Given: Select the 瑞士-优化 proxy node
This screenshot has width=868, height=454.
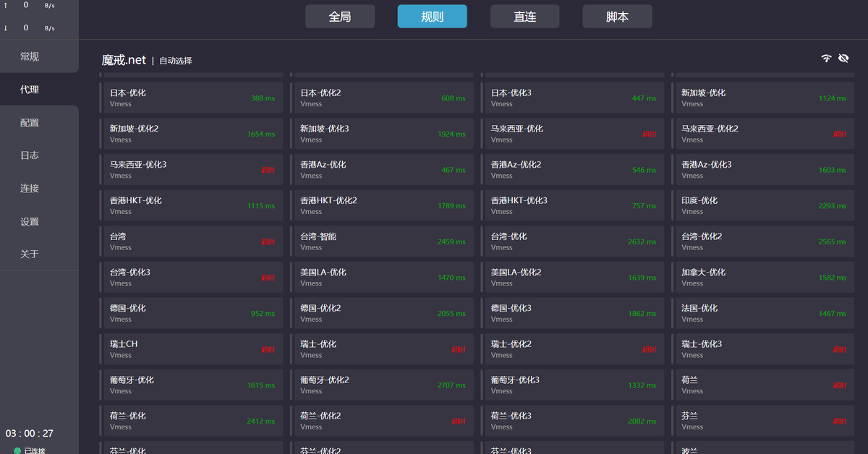Looking at the screenshot, I should click(x=382, y=349).
